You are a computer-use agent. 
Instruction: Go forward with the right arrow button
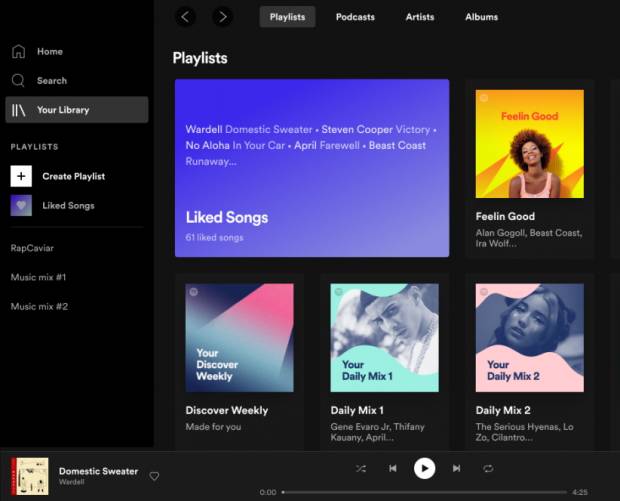pos(223,17)
